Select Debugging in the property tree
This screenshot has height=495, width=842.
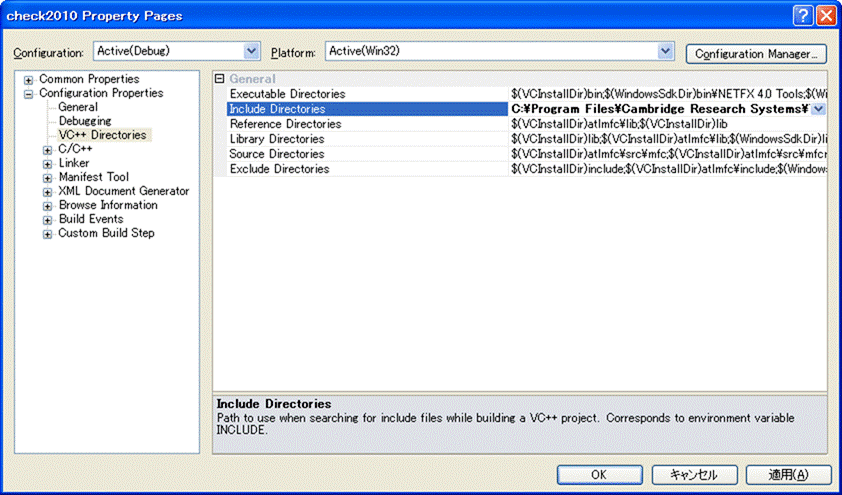(85, 121)
